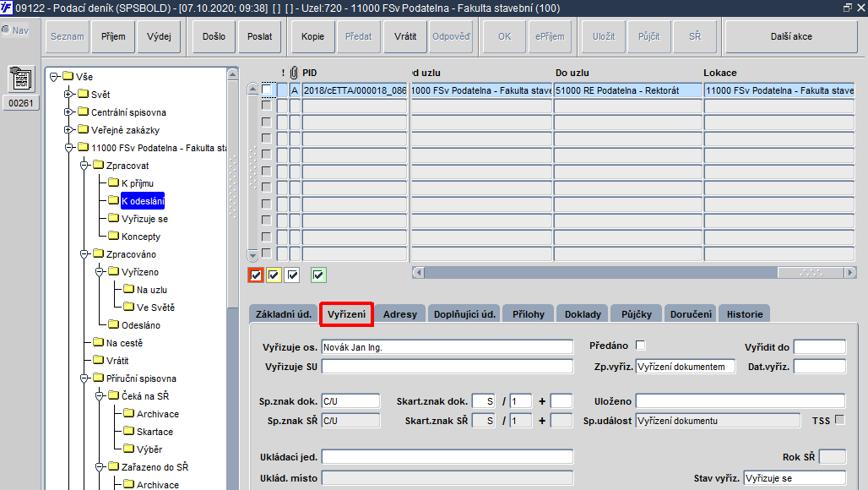Click the application logo in title bar
The image size is (868, 490).
coord(7,8)
